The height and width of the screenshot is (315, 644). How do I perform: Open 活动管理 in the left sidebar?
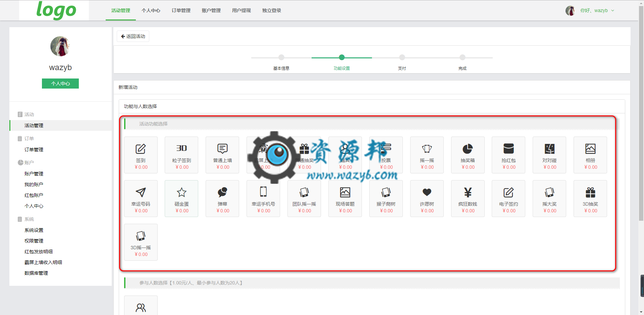pos(60,125)
